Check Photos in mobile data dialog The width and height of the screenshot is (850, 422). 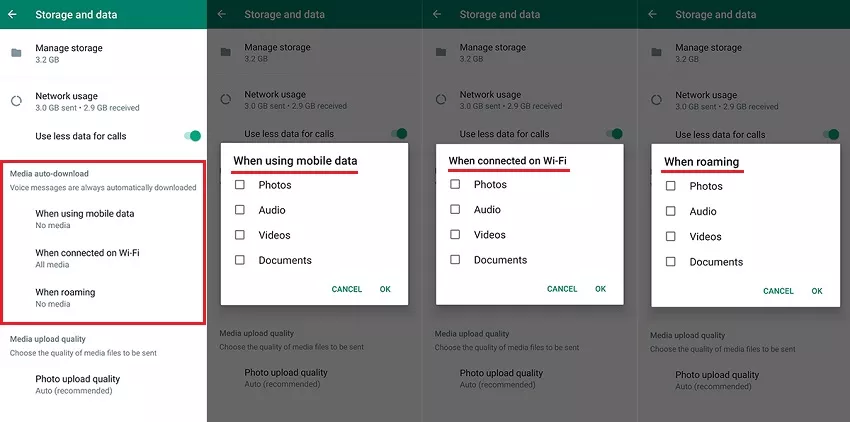(240, 185)
